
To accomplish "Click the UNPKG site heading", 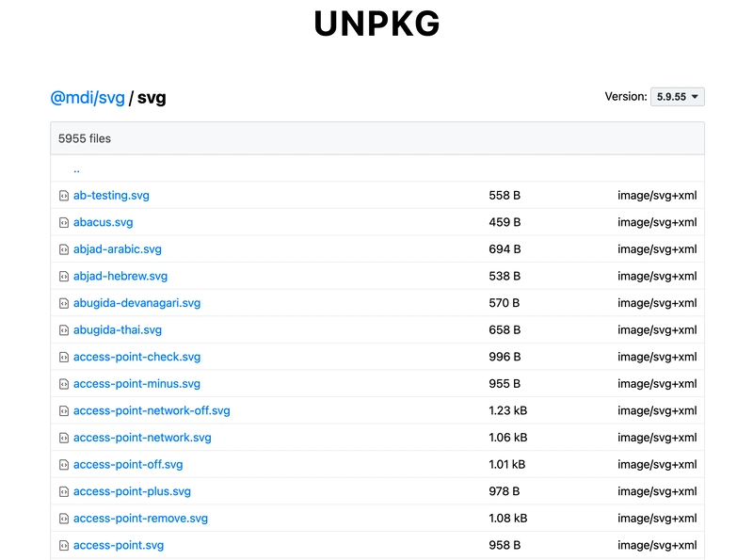I will tap(377, 23).
